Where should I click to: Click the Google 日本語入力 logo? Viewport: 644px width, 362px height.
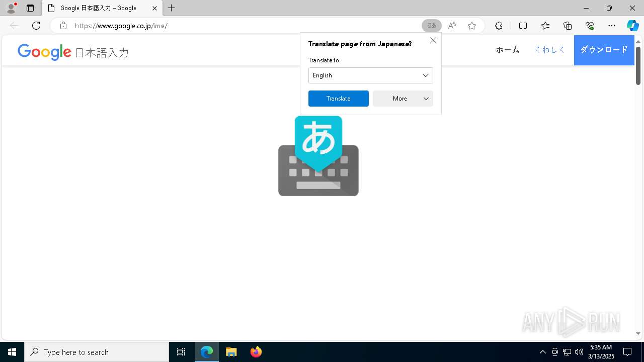click(73, 52)
